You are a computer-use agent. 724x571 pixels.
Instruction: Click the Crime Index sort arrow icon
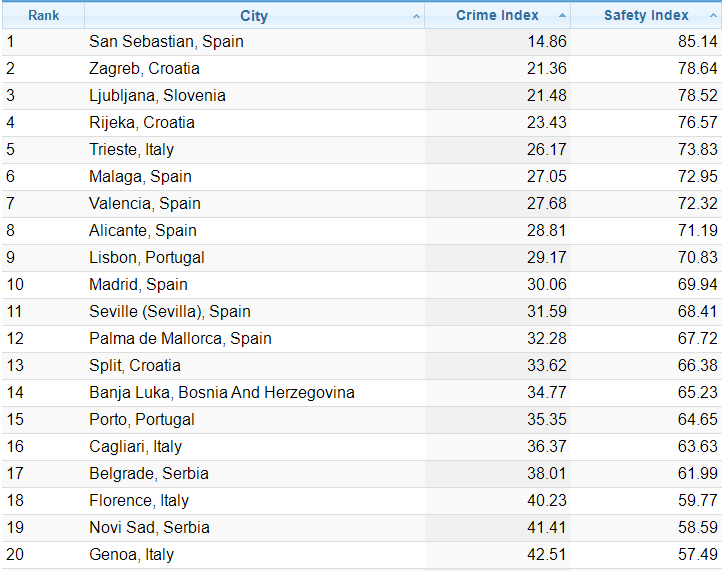coord(562,17)
